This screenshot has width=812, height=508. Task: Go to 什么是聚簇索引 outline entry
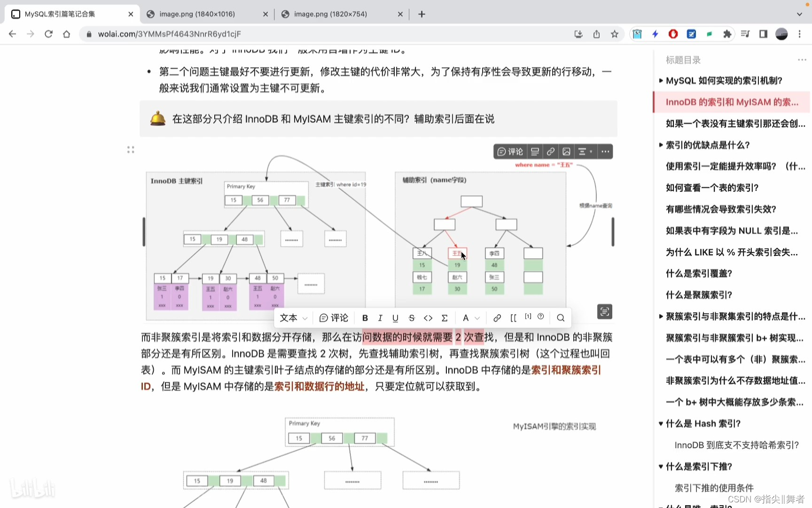pos(699,295)
